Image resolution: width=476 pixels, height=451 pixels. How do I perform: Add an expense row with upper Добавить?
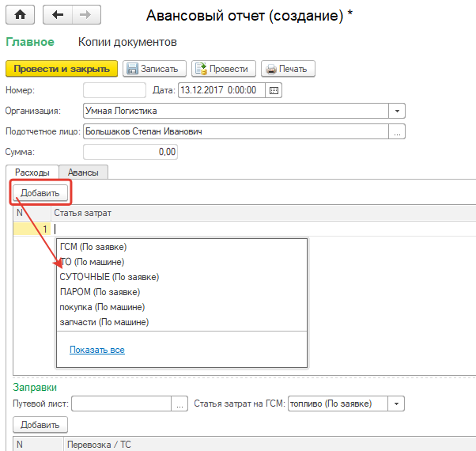coord(40,193)
